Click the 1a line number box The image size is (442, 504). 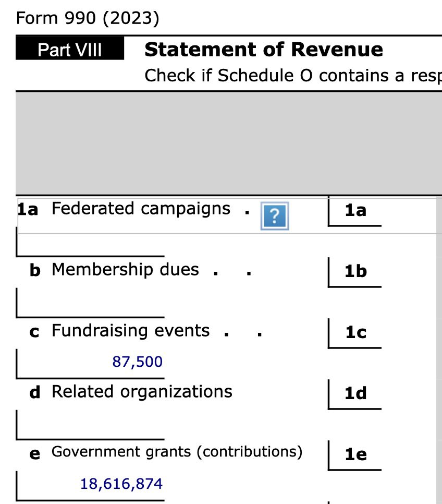(355, 211)
